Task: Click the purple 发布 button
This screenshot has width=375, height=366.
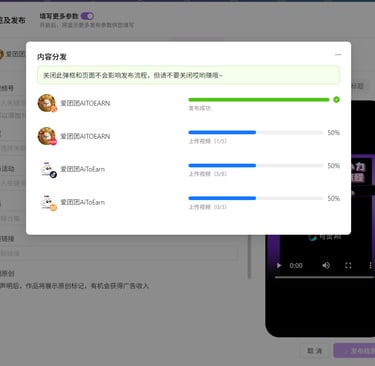Action: click(x=354, y=351)
